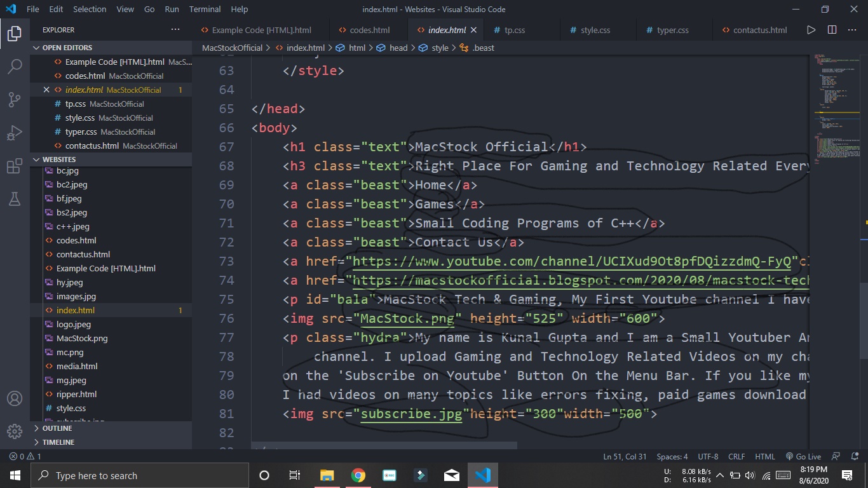The height and width of the screenshot is (488, 868).
Task: Open the Run and Debug view
Action: pos(15,133)
